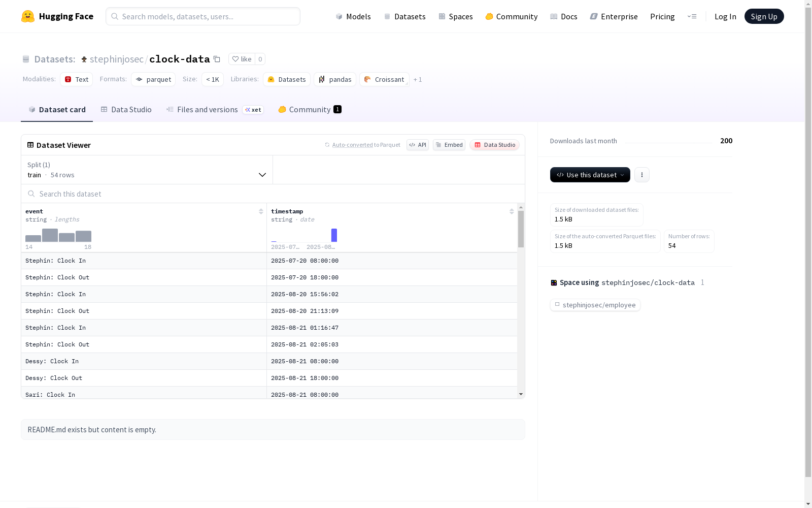
Task: Filter by size < 1K tag
Action: point(213,79)
